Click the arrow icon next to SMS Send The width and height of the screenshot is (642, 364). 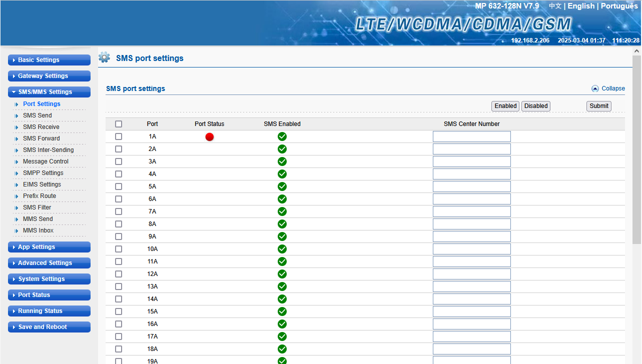(x=17, y=116)
